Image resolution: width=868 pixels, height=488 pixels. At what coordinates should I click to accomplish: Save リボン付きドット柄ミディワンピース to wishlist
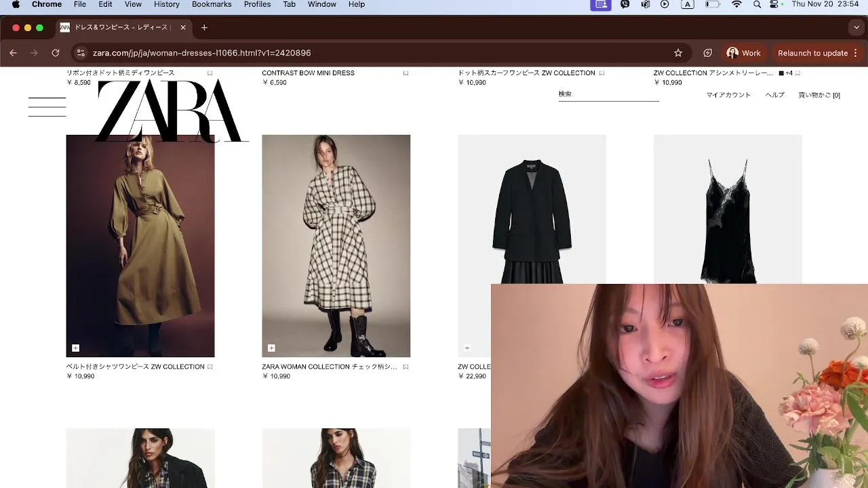click(210, 73)
